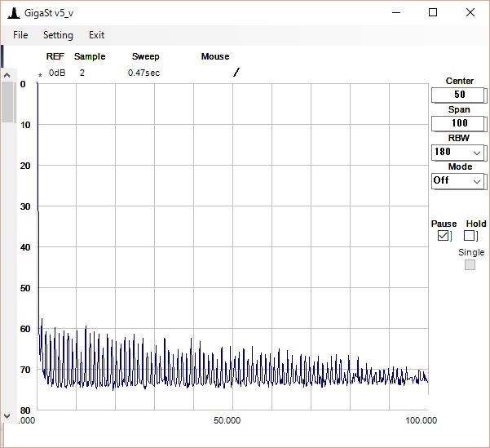
Task: Click the REF 0dB value
Action: click(x=57, y=73)
